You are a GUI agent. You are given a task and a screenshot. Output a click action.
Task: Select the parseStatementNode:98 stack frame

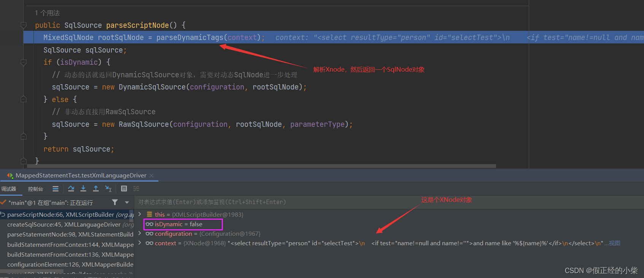point(67,235)
